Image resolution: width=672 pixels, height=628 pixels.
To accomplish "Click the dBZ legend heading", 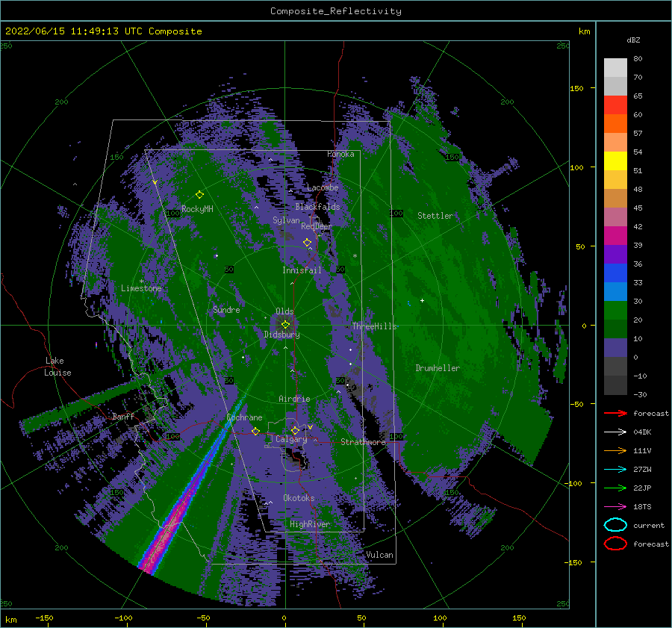I will click(633, 40).
